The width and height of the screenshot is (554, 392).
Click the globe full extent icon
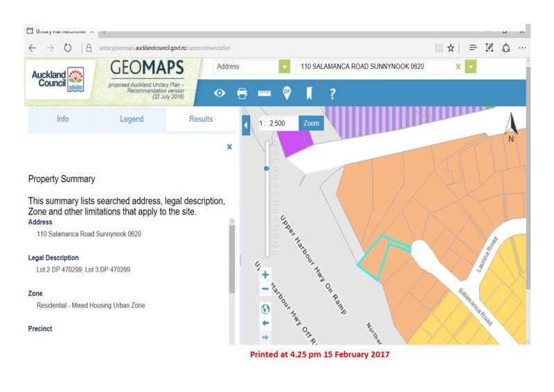265,308
